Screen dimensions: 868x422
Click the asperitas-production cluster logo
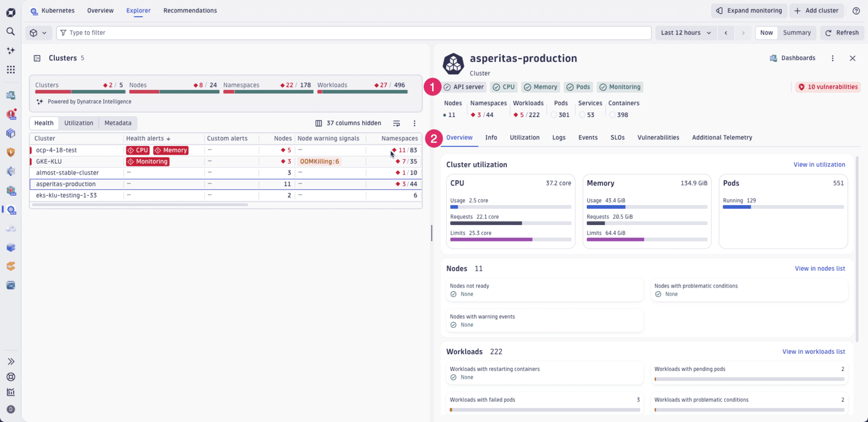[453, 64]
